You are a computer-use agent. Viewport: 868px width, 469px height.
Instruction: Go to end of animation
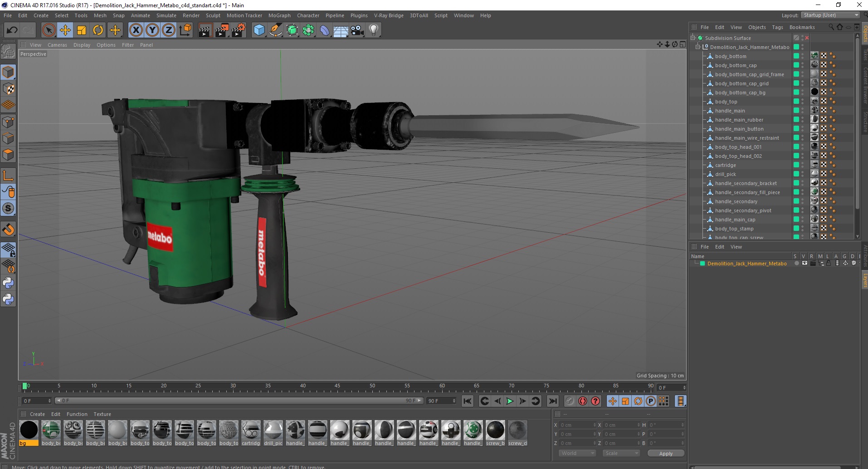(552, 401)
